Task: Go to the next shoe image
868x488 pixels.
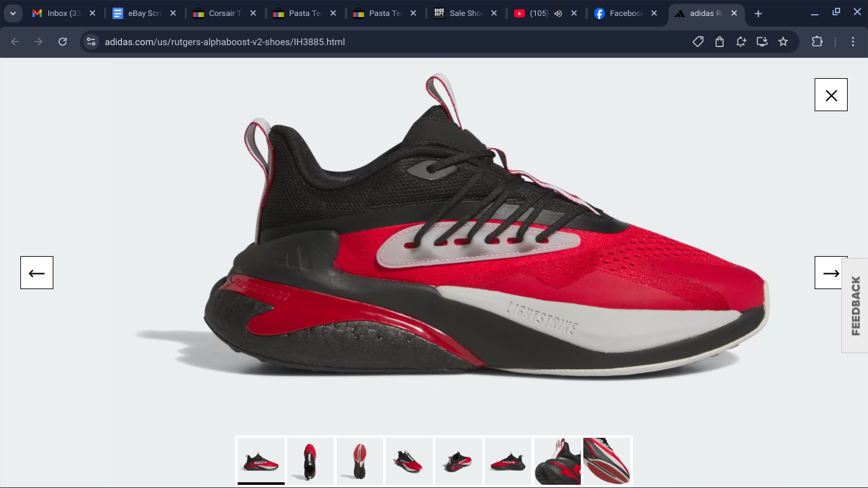Action: click(831, 273)
